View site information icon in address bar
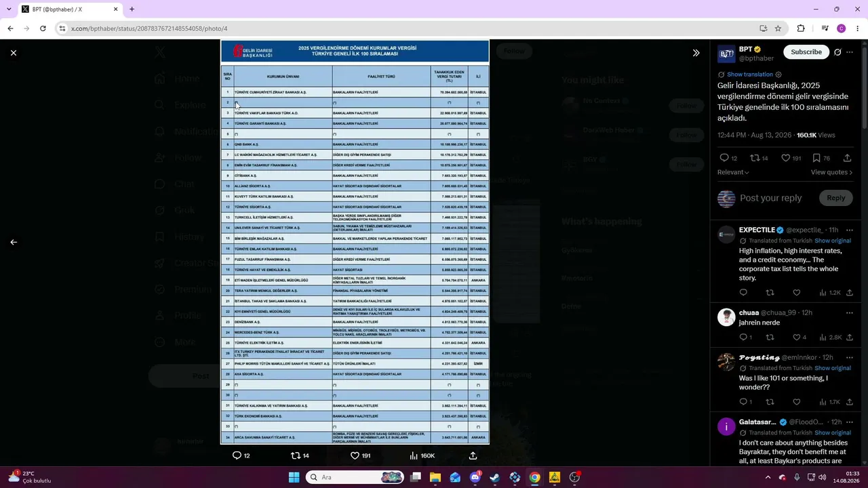Image resolution: width=868 pixels, height=488 pixels. (62, 28)
